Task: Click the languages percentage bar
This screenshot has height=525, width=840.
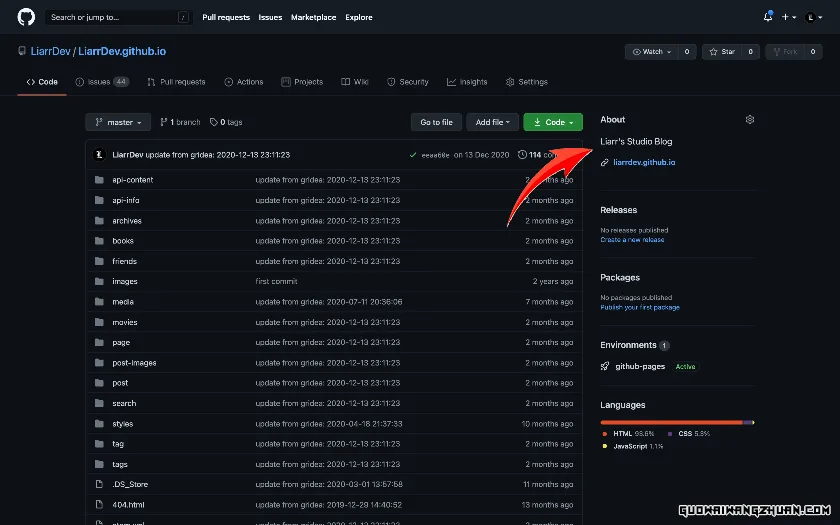Action: [677, 423]
